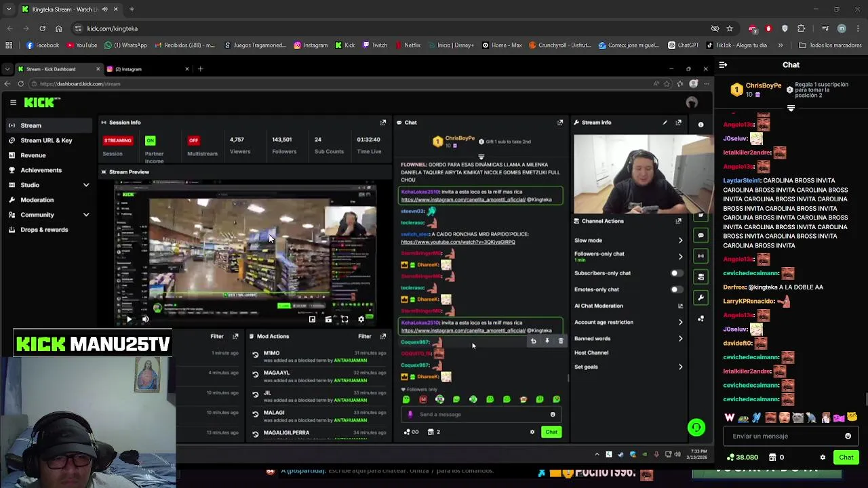Screen dimensions: 868x488
Task: Mute the stream preview volume
Action: click(x=145, y=319)
